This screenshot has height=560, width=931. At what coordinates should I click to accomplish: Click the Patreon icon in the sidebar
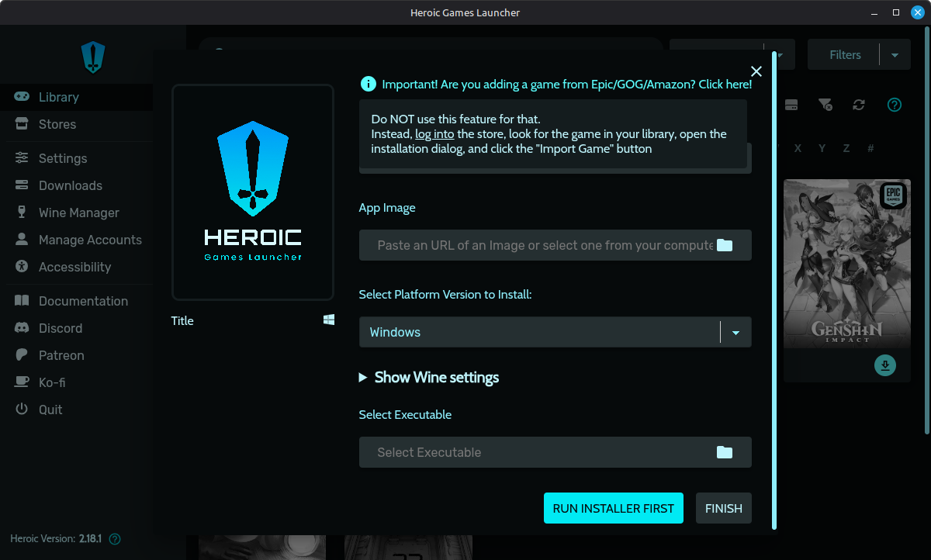(x=22, y=355)
